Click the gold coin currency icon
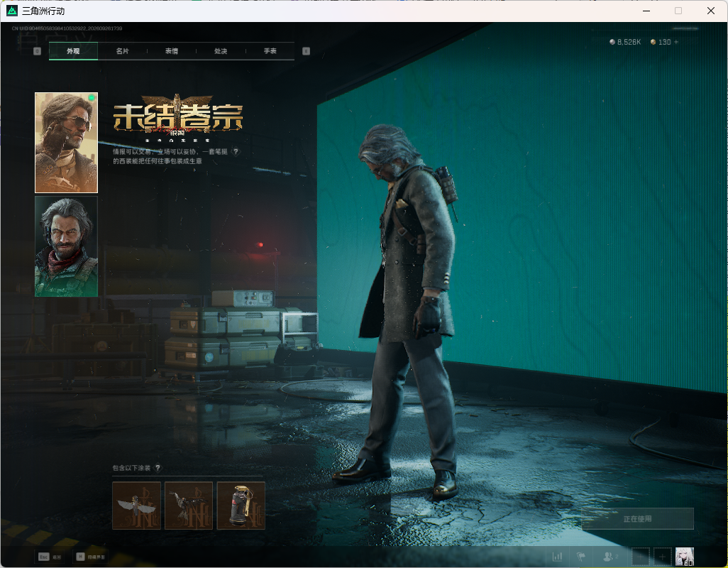This screenshot has height=568, width=728. [x=653, y=42]
